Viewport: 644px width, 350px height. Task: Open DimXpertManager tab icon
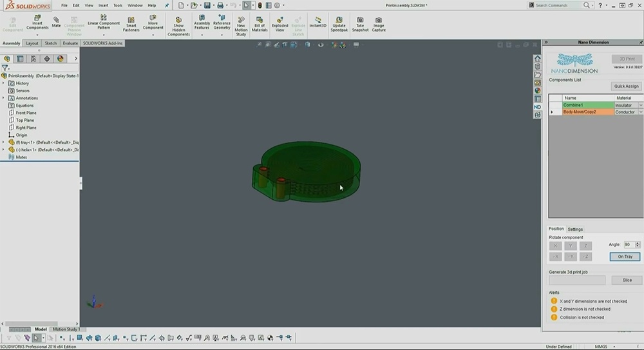pos(47,59)
